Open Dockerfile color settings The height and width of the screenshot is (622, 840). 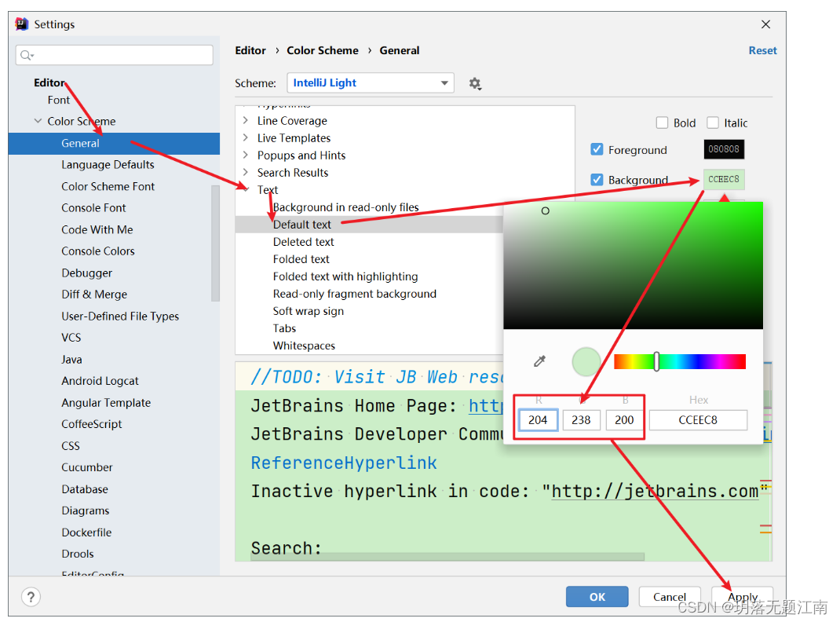point(86,532)
